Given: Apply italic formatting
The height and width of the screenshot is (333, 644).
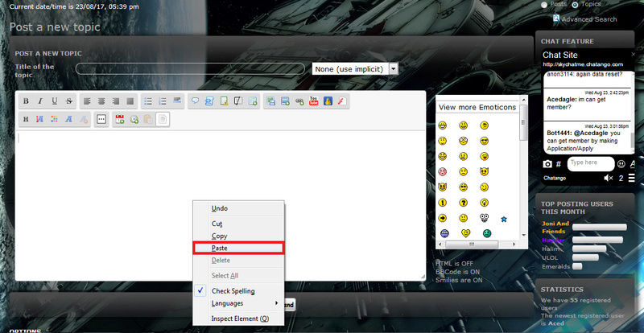Looking at the screenshot, I should [40, 101].
